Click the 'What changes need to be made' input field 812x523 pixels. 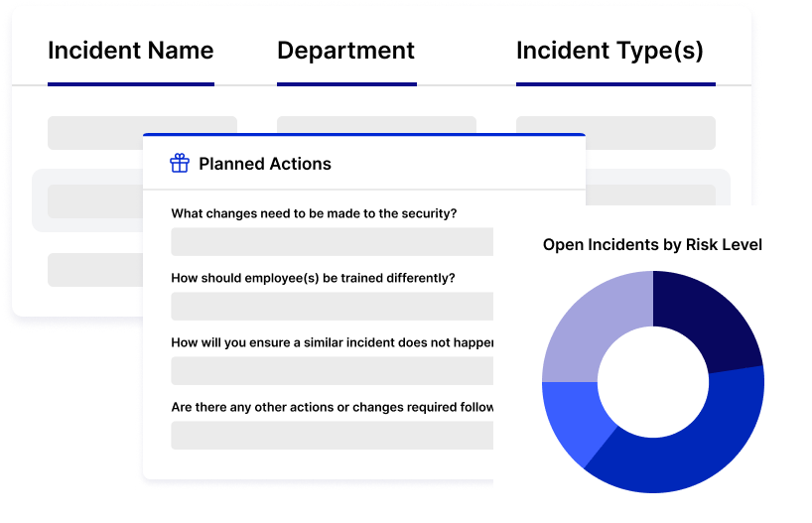pos(332,242)
